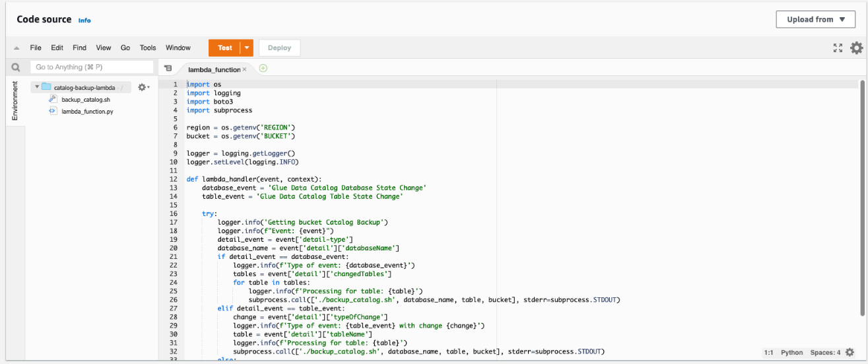Open the Spaces: 4 indentation selector
868x364 pixels.
[825, 353]
